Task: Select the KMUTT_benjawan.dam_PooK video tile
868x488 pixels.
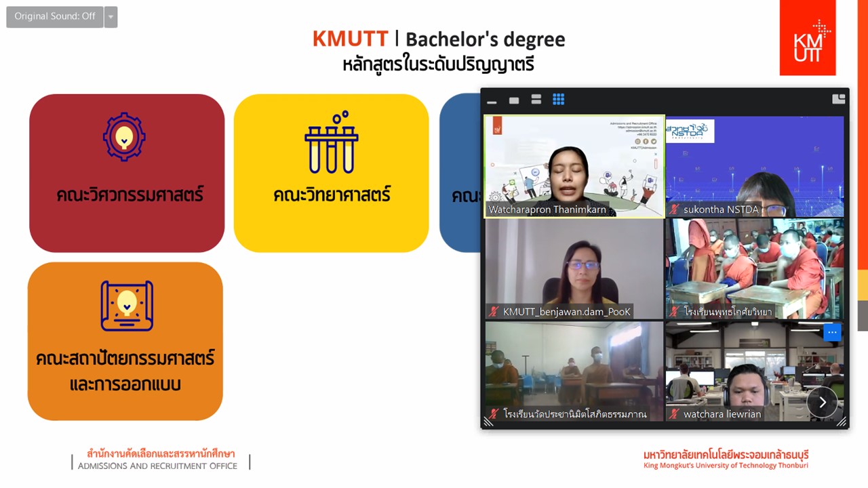Action: [x=574, y=268]
